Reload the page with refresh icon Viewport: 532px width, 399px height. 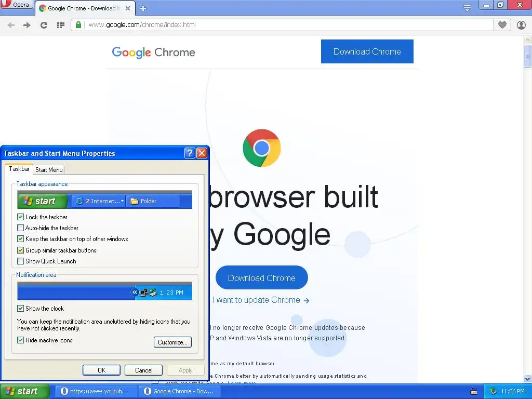[44, 25]
